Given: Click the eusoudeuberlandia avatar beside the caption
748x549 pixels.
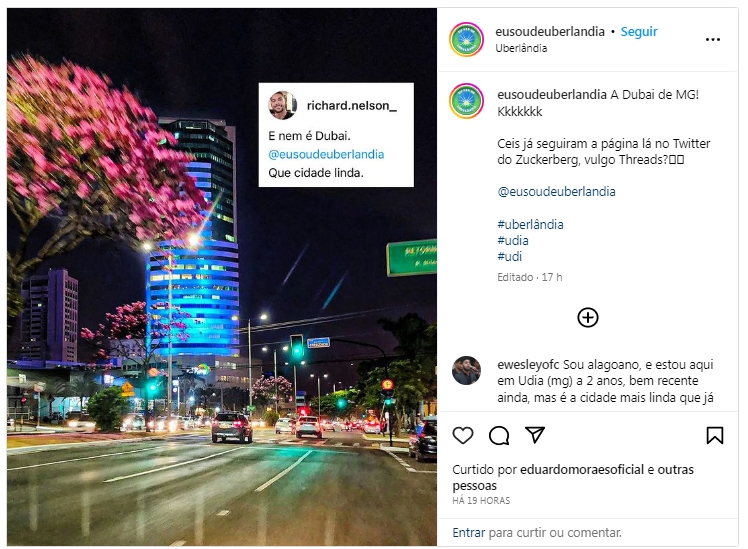Looking at the screenshot, I should point(466,101).
